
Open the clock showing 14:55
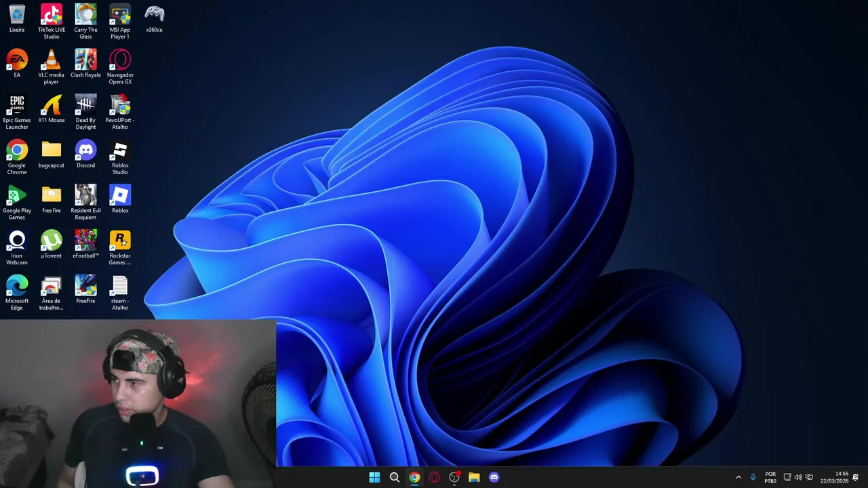(x=834, y=477)
